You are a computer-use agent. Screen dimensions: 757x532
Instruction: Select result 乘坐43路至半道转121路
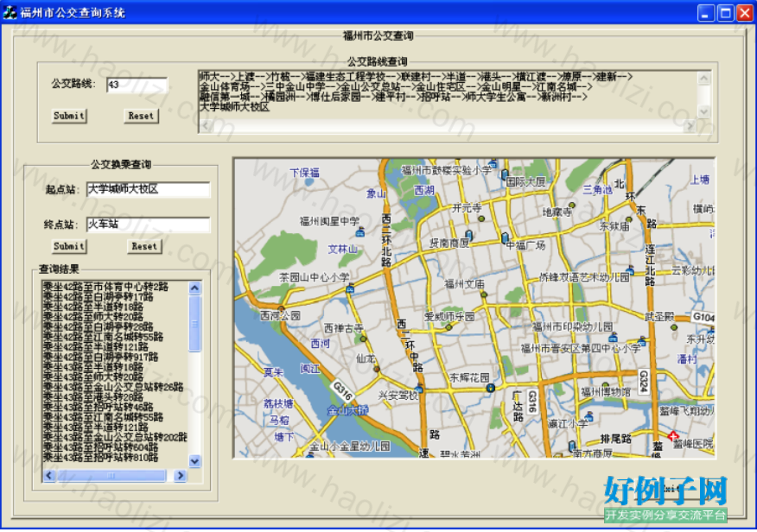tap(96, 427)
